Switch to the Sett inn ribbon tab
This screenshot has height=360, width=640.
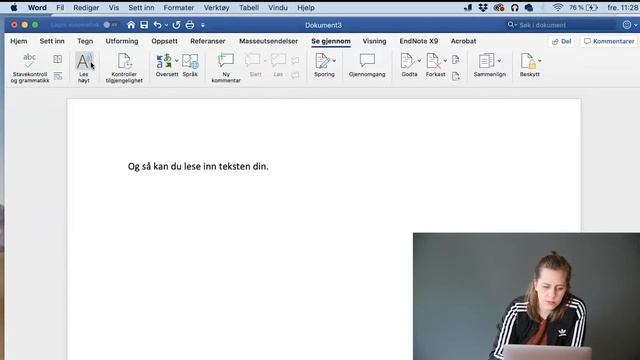pos(52,41)
